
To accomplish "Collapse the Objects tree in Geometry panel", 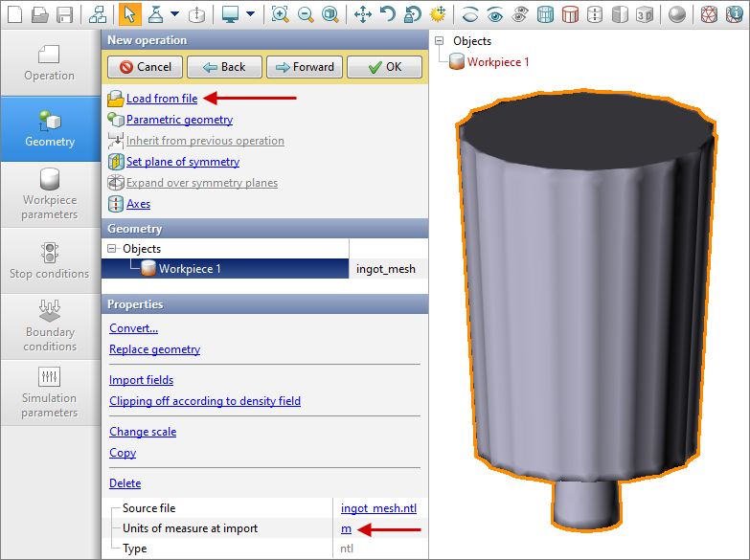I will pos(113,249).
